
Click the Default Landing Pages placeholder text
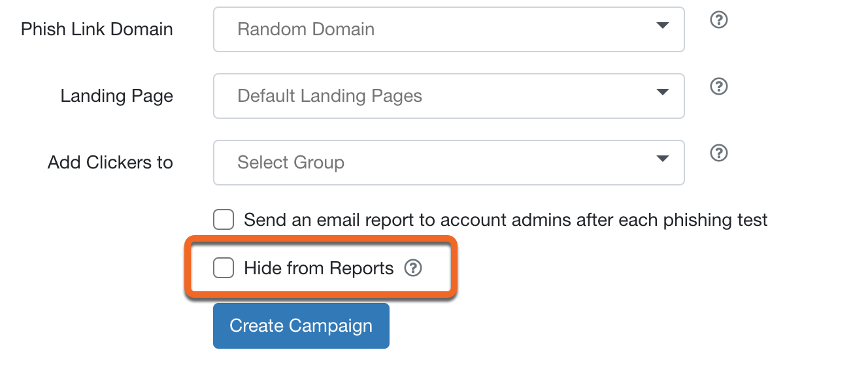click(x=329, y=96)
